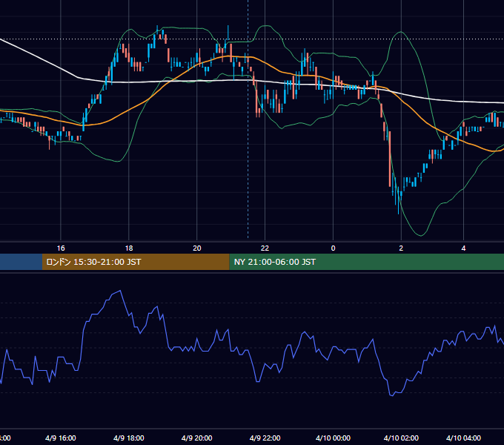Click the 4/10 02:00 indicator axis label
The height and width of the screenshot is (445, 504).
tap(401, 438)
